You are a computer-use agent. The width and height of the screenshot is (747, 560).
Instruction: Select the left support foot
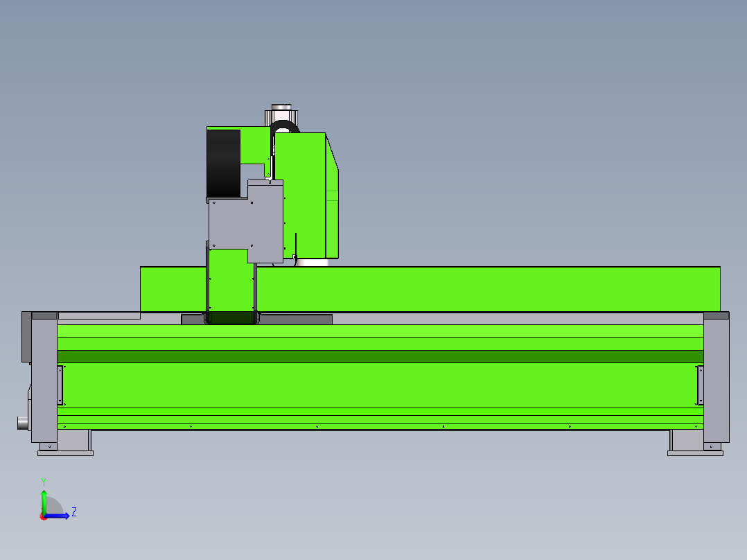[x=66, y=444]
